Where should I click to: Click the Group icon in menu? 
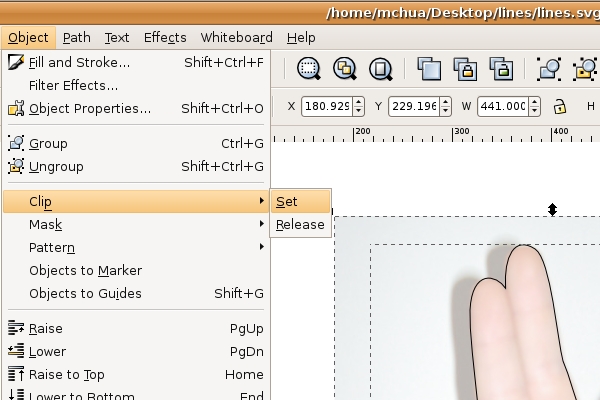coord(16,143)
